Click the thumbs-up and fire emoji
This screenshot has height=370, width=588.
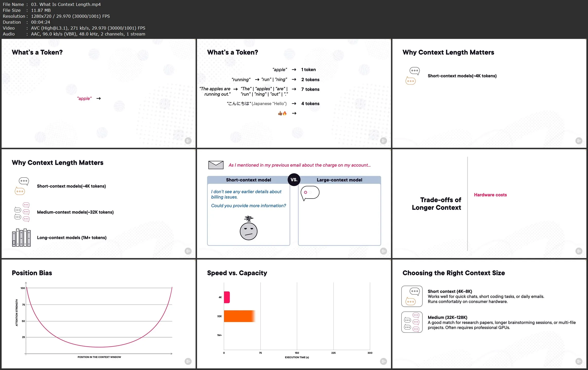(x=282, y=113)
